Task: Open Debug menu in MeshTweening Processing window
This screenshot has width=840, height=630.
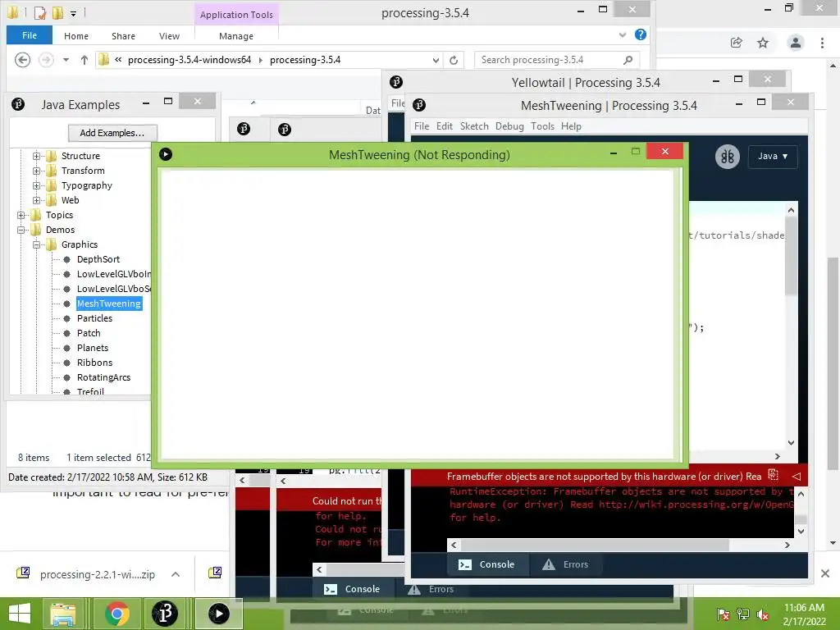Action: (x=509, y=126)
